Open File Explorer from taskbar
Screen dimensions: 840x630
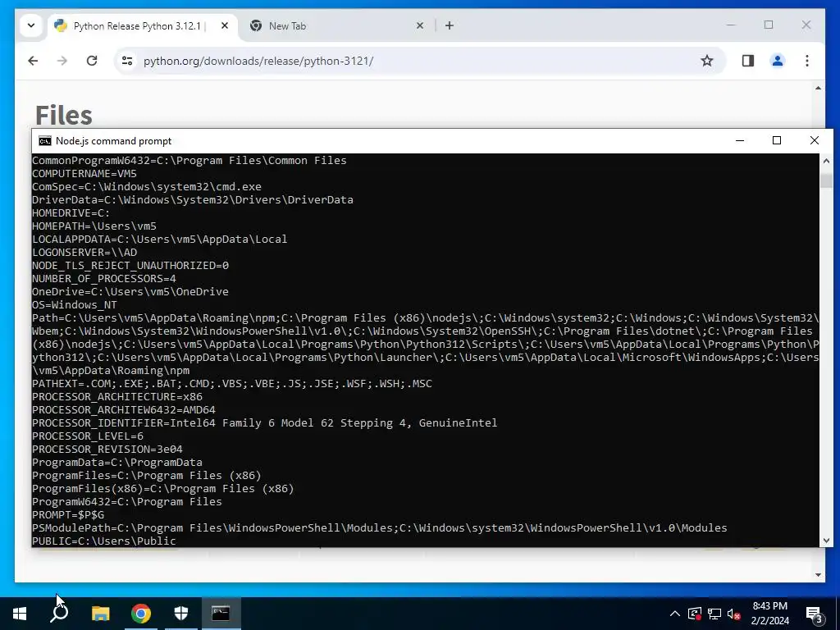point(101,614)
